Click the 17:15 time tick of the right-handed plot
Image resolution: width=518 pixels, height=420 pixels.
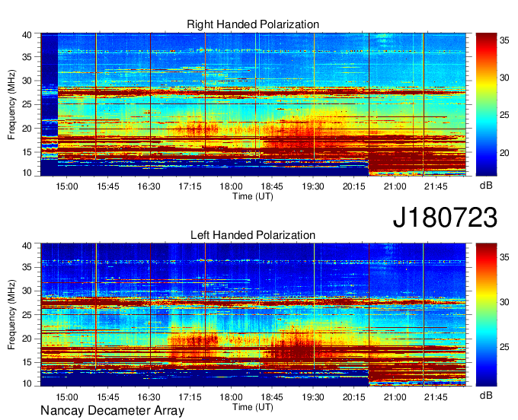[x=190, y=186]
